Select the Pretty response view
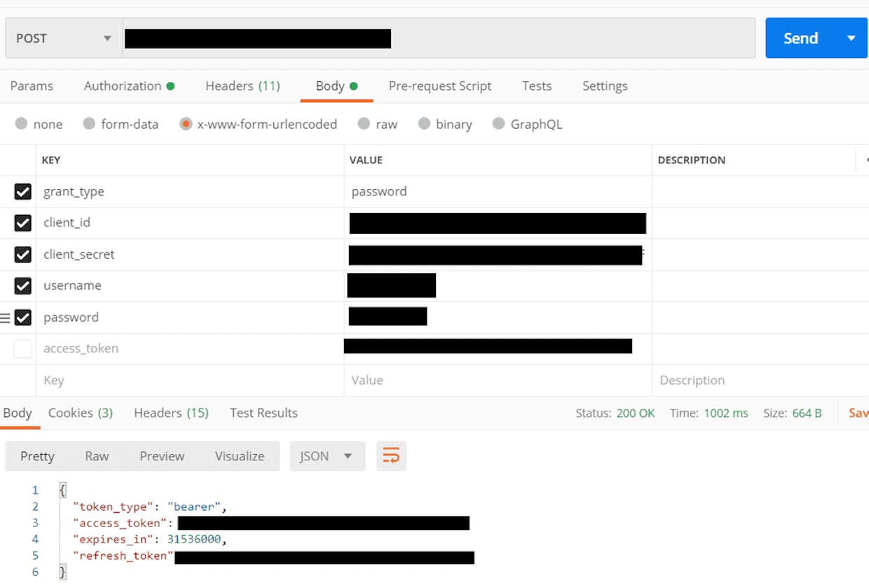 pyautogui.click(x=37, y=456)
